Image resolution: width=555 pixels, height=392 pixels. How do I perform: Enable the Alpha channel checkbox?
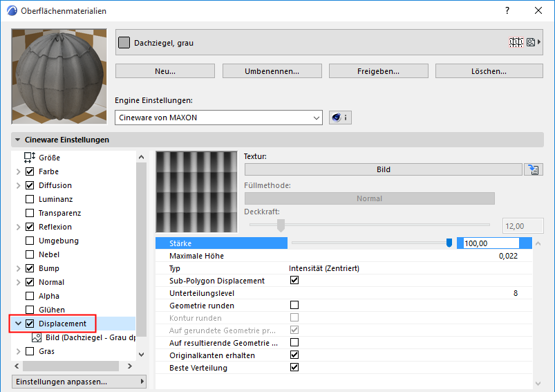(x=30, y=296)
